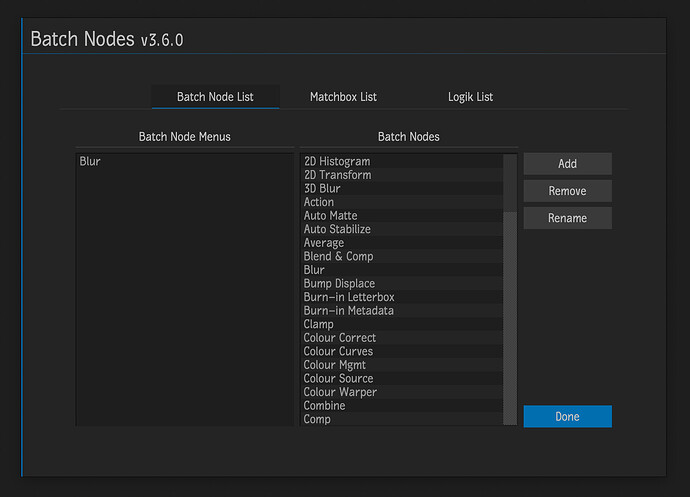
Task: Select Colour Mgmt node
Action: [x=402, y=365]
